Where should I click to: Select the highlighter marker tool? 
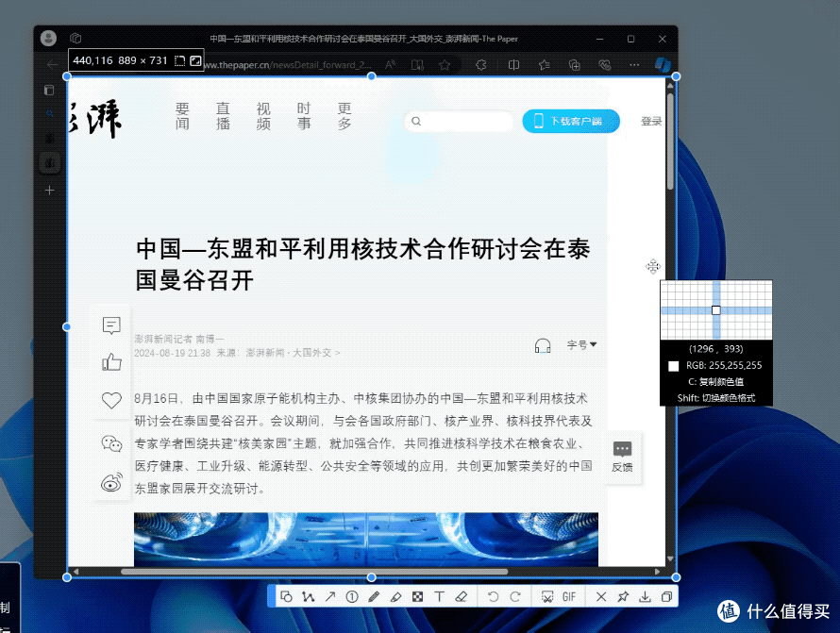click(395, 596)
